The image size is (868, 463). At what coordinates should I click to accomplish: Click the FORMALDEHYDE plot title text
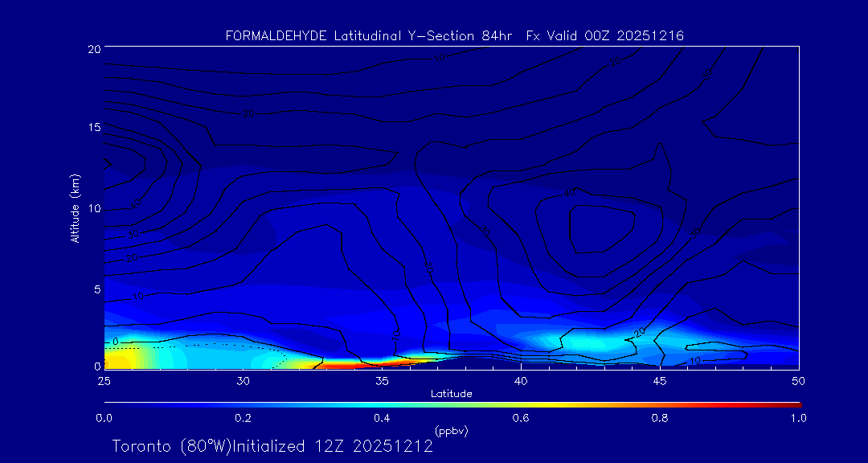pyautogui.click(x=454, y=36)
